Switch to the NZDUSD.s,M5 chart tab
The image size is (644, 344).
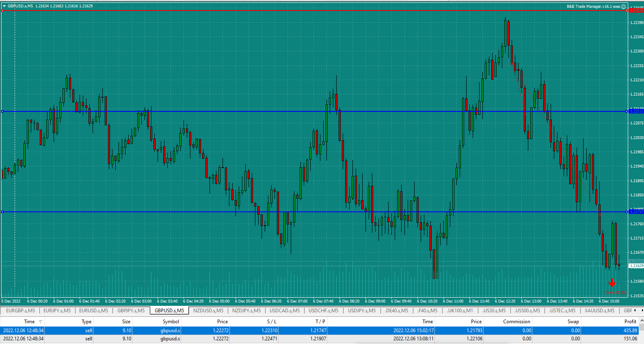[x=208, y=311]
